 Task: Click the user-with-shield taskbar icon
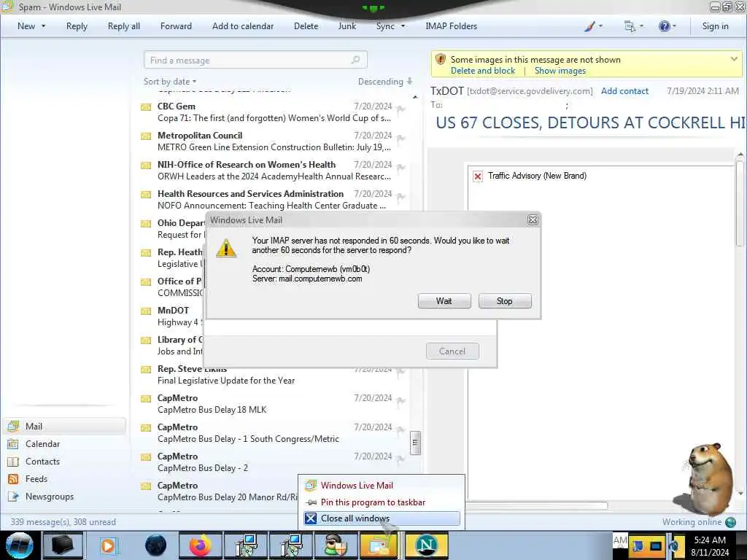click(x=336, y=545)
